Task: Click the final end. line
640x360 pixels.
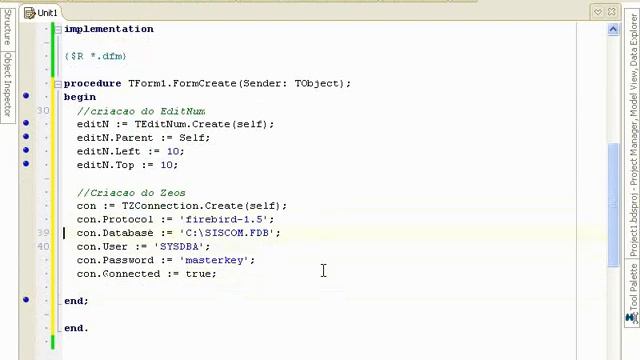Action: point(76,328)
